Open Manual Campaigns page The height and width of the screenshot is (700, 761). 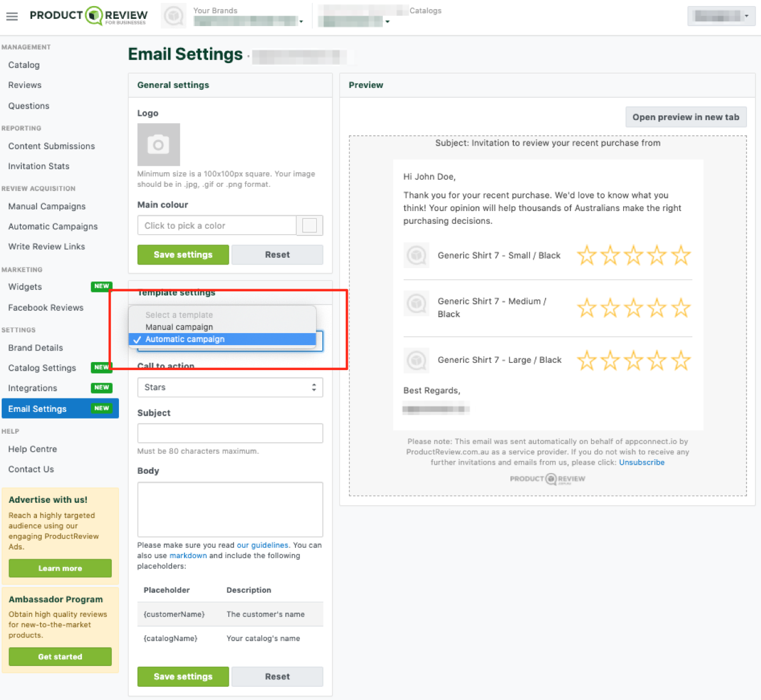[x=47, y=206]
